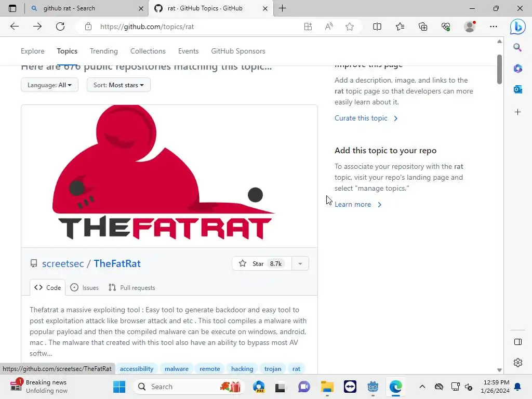Toggle sidebar layout icon

518,342
